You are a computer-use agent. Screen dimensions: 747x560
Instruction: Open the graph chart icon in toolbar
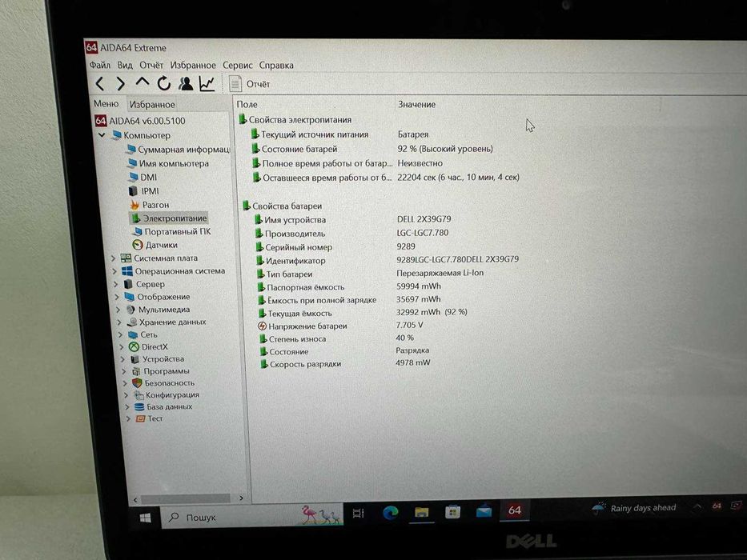(x=207, y=83)
